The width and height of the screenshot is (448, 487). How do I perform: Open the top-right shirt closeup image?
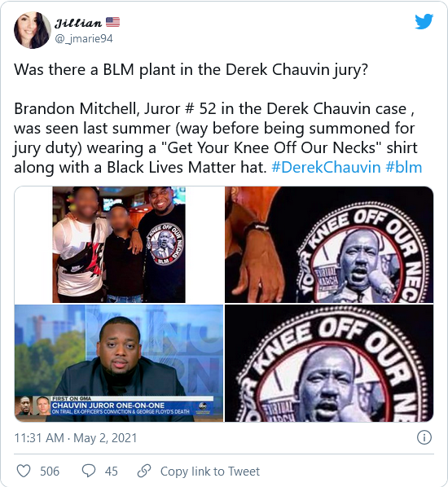pos(329,245)
